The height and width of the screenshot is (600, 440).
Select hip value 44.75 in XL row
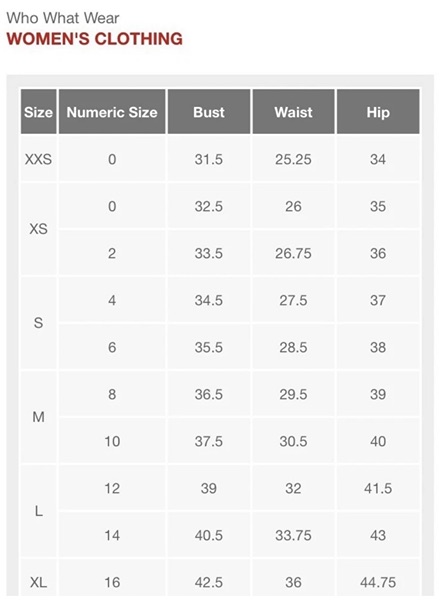click(378, 582)
